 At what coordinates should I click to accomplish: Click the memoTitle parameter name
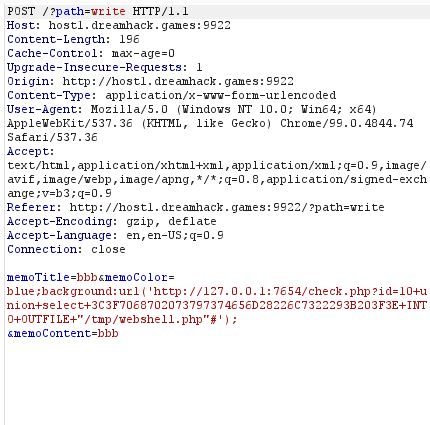[x=39, y=278]
